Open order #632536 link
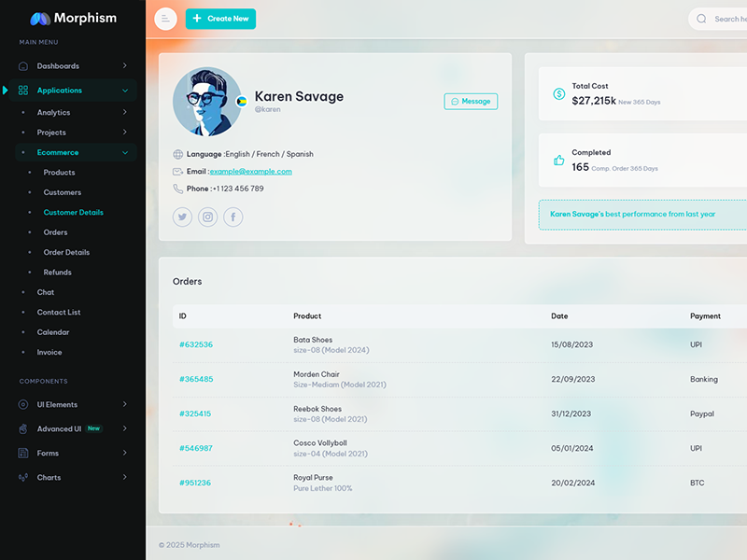 coord(196,344)
